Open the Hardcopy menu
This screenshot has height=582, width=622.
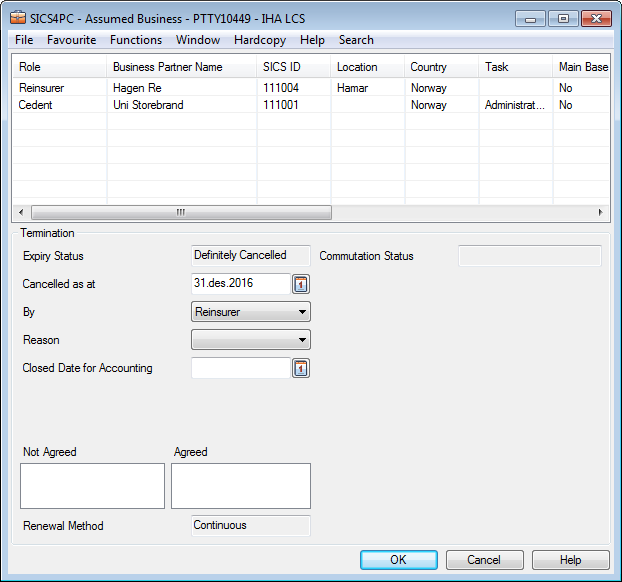coord(259,40)
